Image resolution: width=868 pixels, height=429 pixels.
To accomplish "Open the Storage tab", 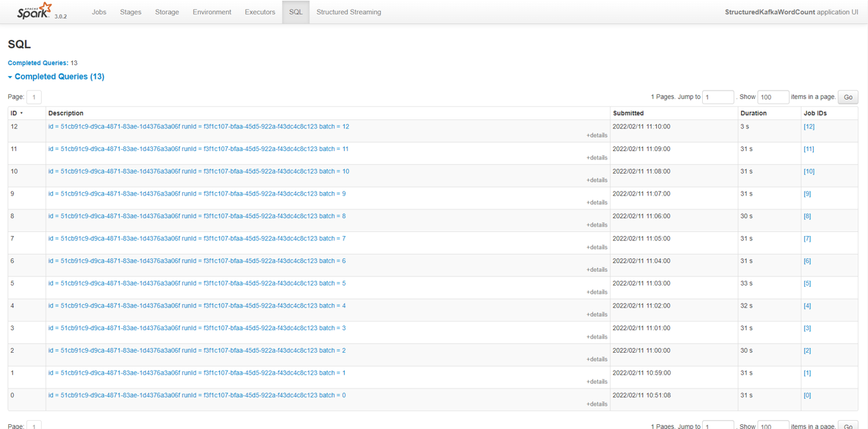I will click(x=167, y=12).
